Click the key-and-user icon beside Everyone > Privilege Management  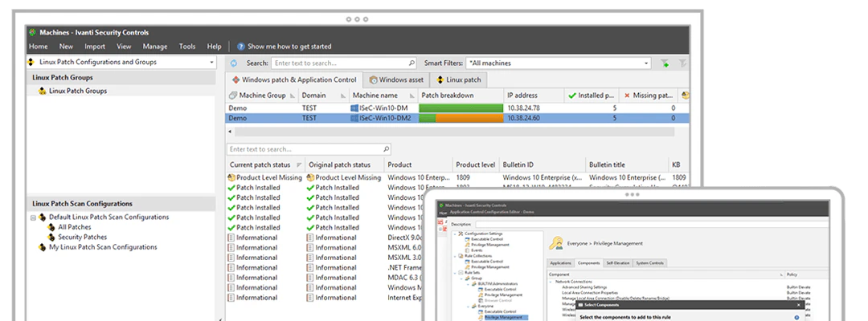coord(556,243)
